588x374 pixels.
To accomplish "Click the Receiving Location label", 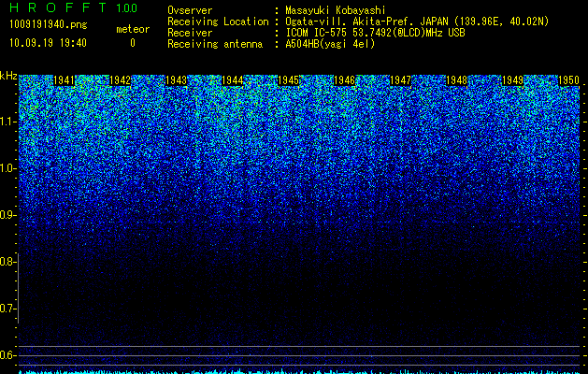I will [x=218, y=22].
